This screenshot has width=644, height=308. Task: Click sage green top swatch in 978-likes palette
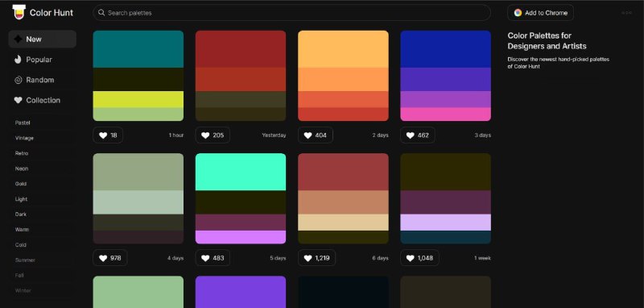[138, 172]
